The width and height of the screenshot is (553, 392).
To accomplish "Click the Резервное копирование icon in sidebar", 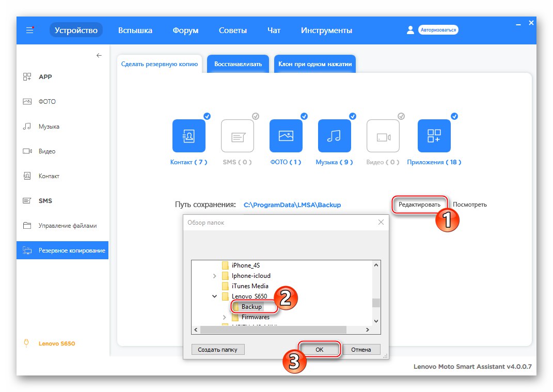I will coord(27,250).
